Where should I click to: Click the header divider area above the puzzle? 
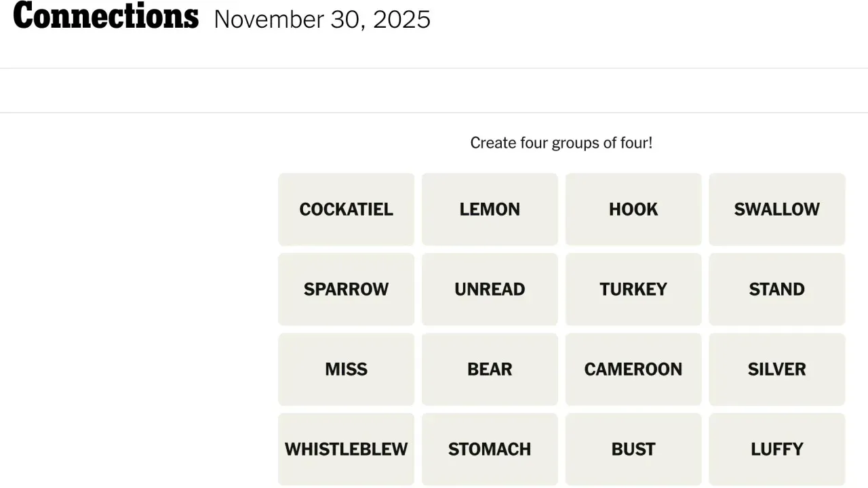coord(434,90)
